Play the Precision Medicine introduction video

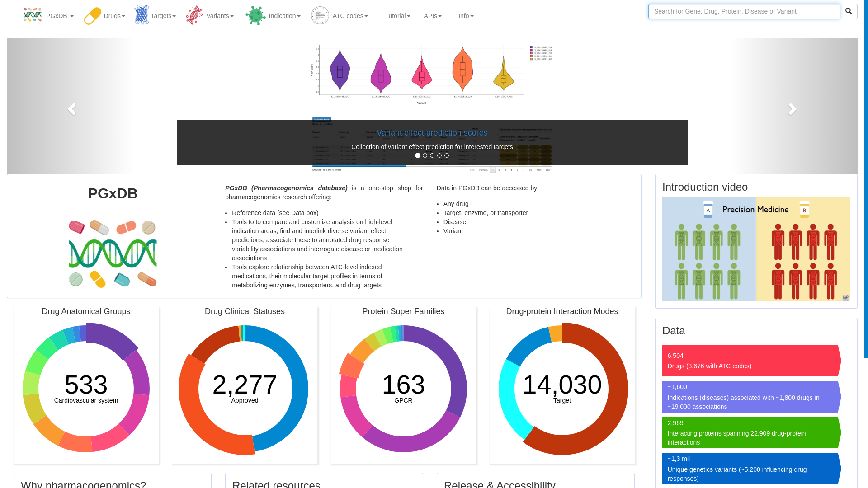click(756, 249)
